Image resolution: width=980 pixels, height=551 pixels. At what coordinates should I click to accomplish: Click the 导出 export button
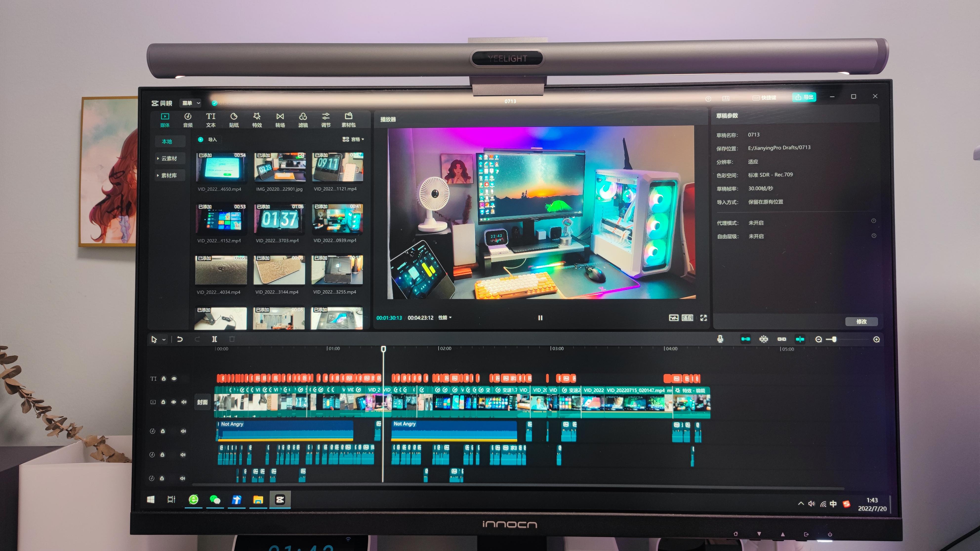point(804,97)
